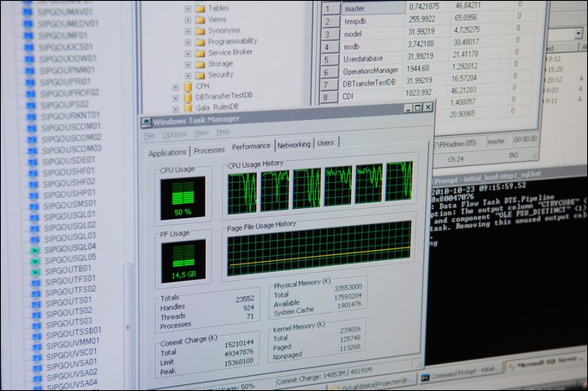Expand the Service Broker tree node
The height and width of the screenshot is (391, 588).
coord(186,52)
